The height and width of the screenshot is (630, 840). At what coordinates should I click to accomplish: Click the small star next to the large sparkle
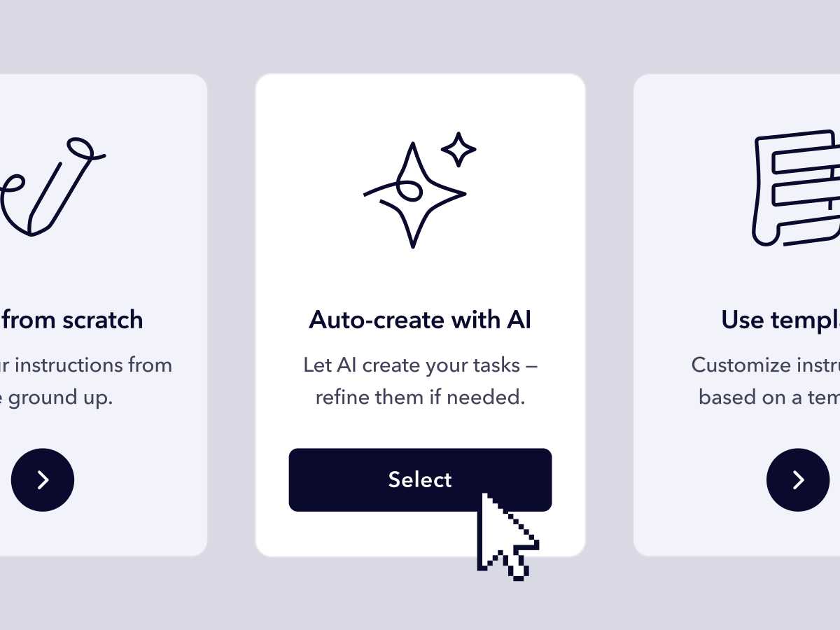pyautogui.click(x=458, y=149)
